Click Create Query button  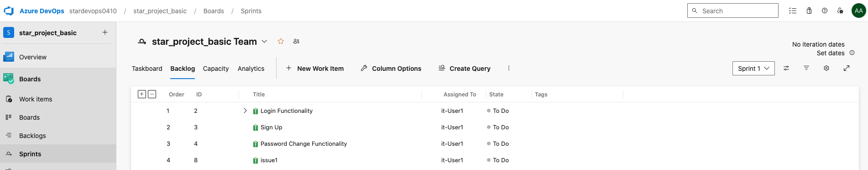tap(465, 69)
